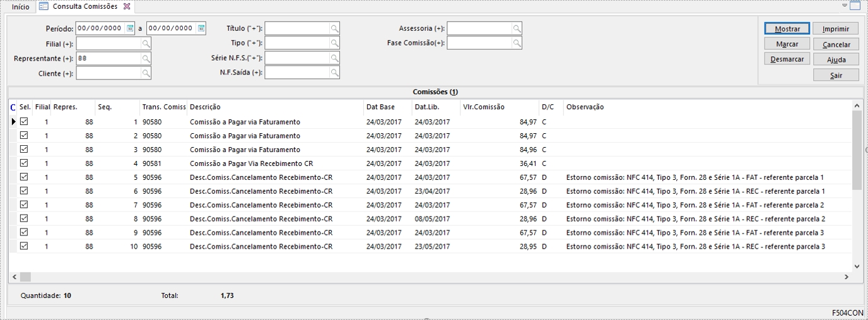
Task: Click the horizontal scrollbar left arrow of grid
Action: pos(15,276)
